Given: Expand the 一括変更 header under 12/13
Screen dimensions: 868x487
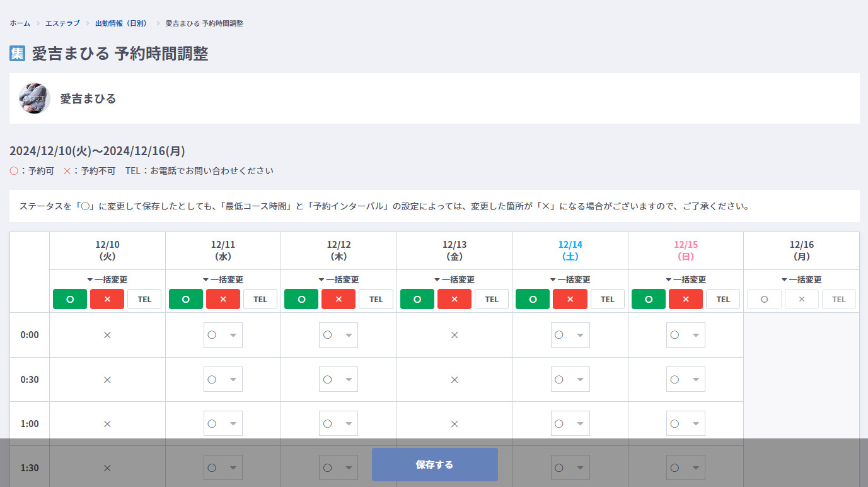Looking at the screenshot, I should click(x=454, y=279).
